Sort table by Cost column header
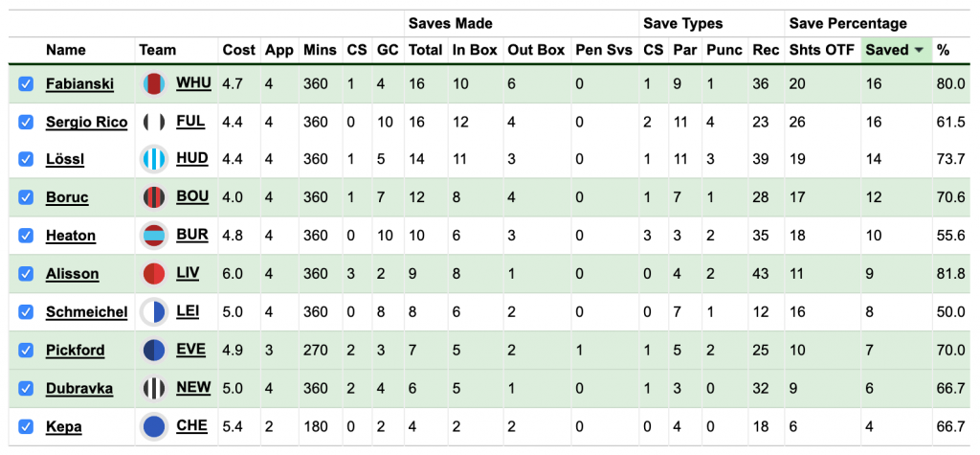Viewport: 980px width, 455px height. 238,50
